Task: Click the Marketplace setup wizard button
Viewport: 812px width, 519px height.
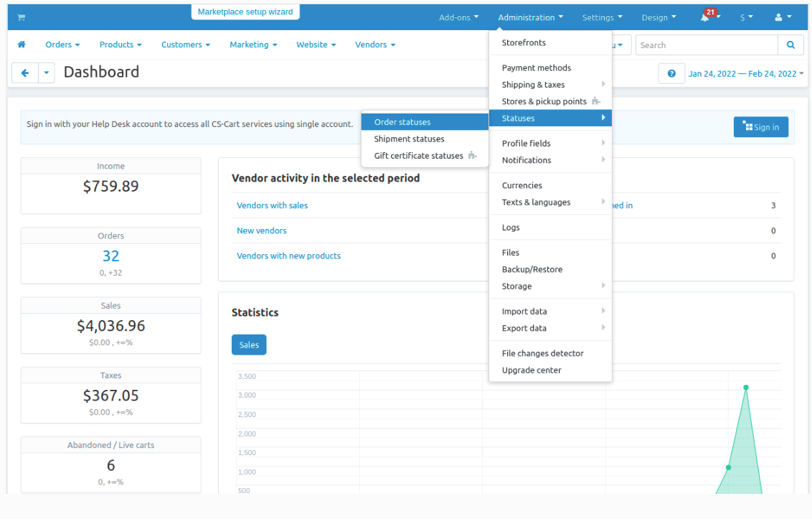Action: tap(245, 12)
